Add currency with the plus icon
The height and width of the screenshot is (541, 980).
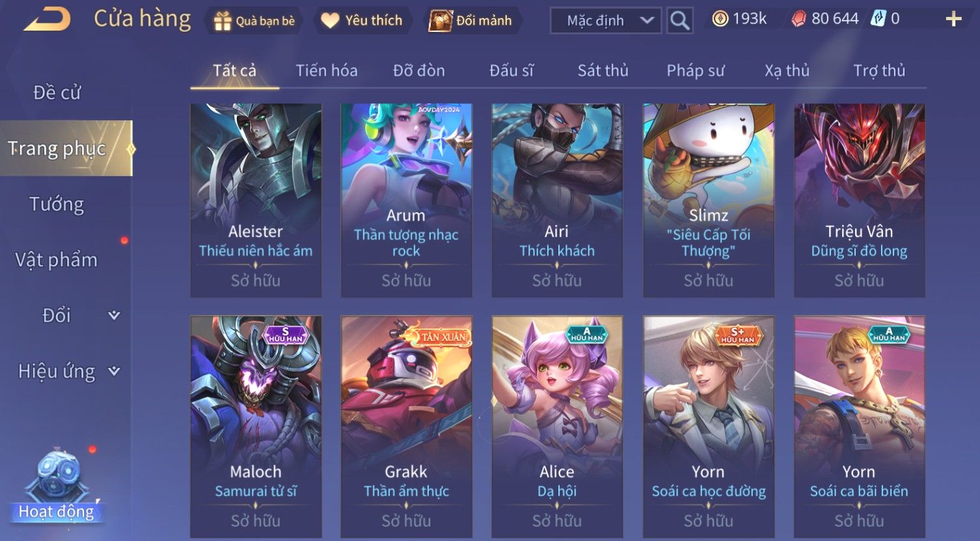click(x=953, y=19)
